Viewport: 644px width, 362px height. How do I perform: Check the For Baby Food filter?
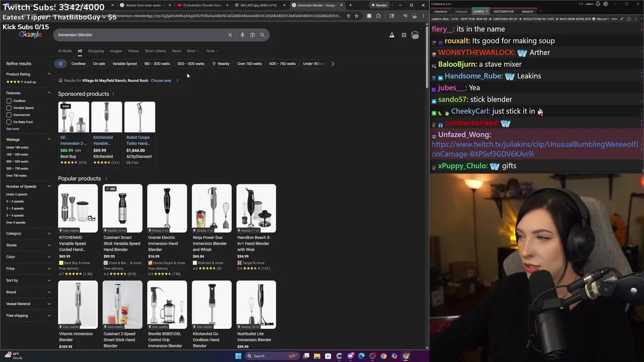pos(9,122)
